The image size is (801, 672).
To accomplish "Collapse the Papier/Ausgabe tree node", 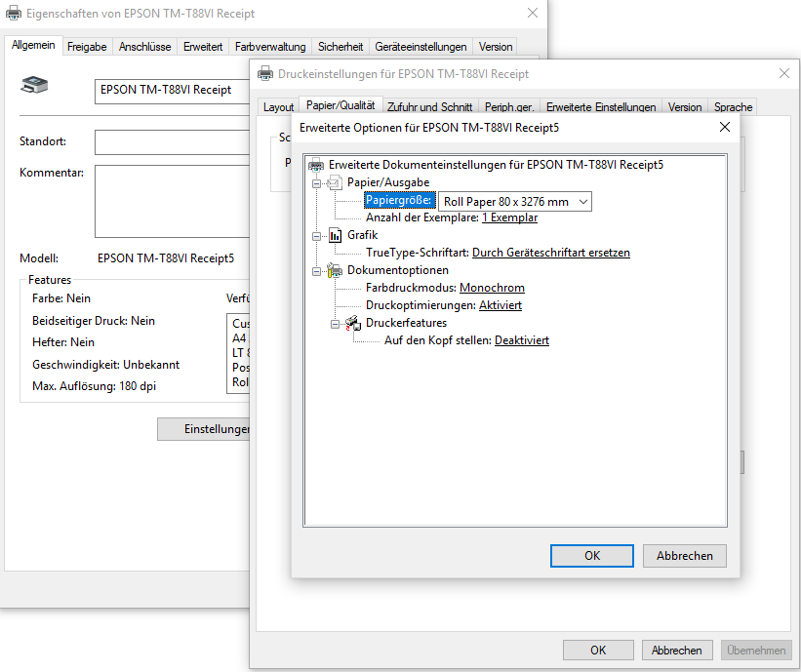I will tap(317, 183).
